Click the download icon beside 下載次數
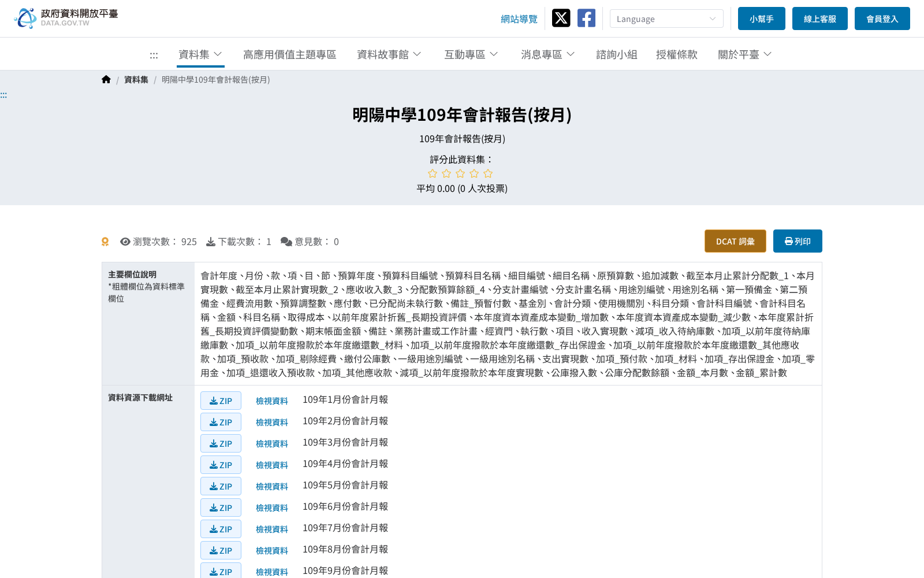924x578 pixels. pyautogui.click(x=211, y=242)
